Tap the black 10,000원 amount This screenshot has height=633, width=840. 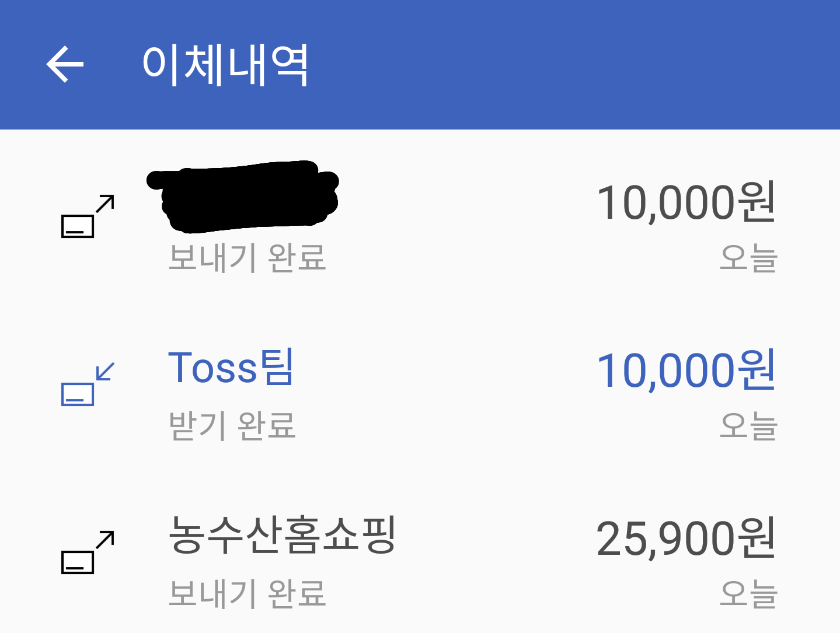click(x=686, y=203)
